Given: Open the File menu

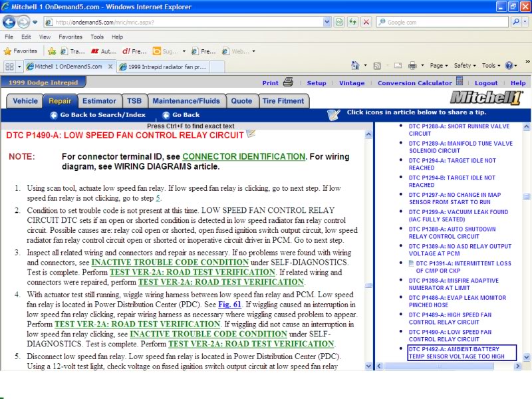Looking at the screenshot, I should tap(9, 37).
